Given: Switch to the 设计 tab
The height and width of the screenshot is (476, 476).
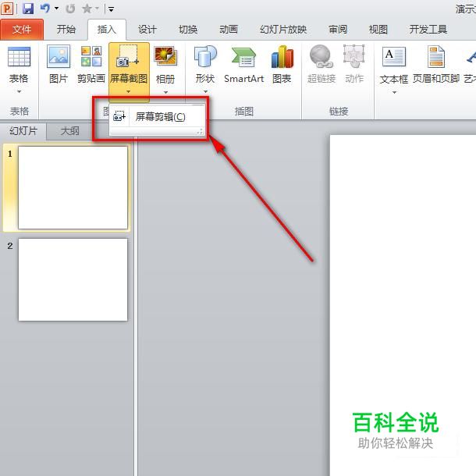Looking at the screenshot, I should pyautogui.click(x=147, y=30).
